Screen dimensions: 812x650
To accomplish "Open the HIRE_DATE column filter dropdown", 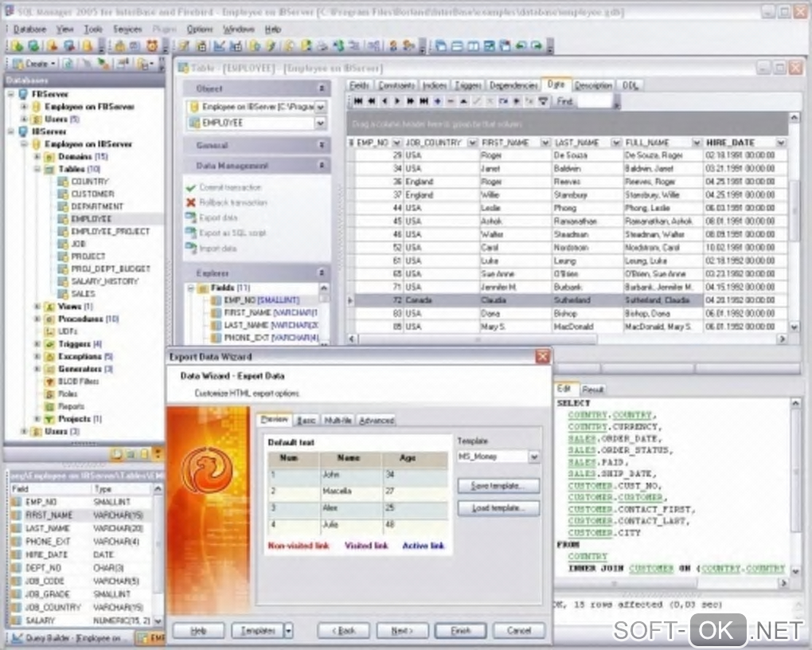I will point(780,143).
